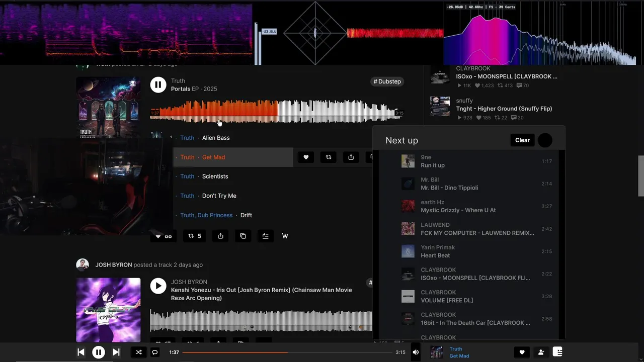The image size is (644, 362).
Task: Open Tnght - Higher Ground (Snuffy Flip)
Action: pos(504,109)
